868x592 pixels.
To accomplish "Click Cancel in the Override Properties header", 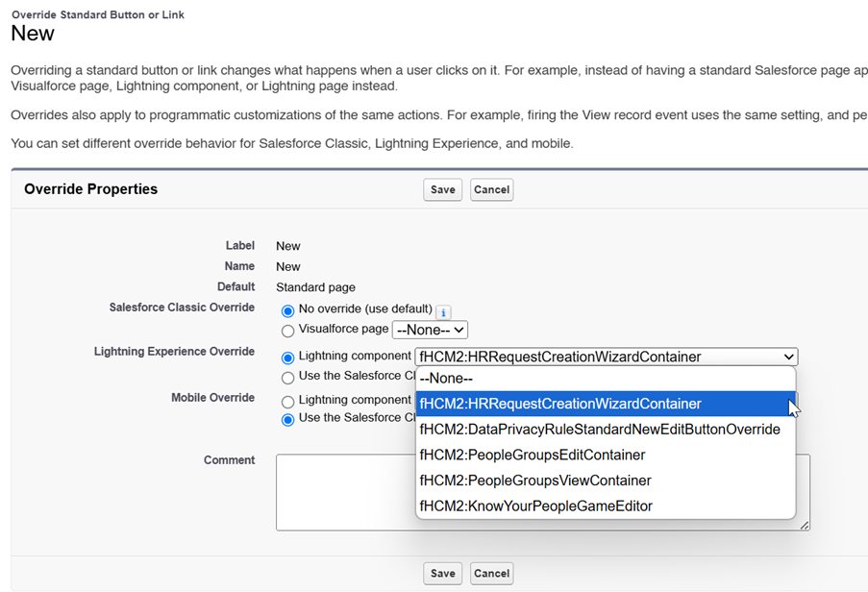I will 491,189.
